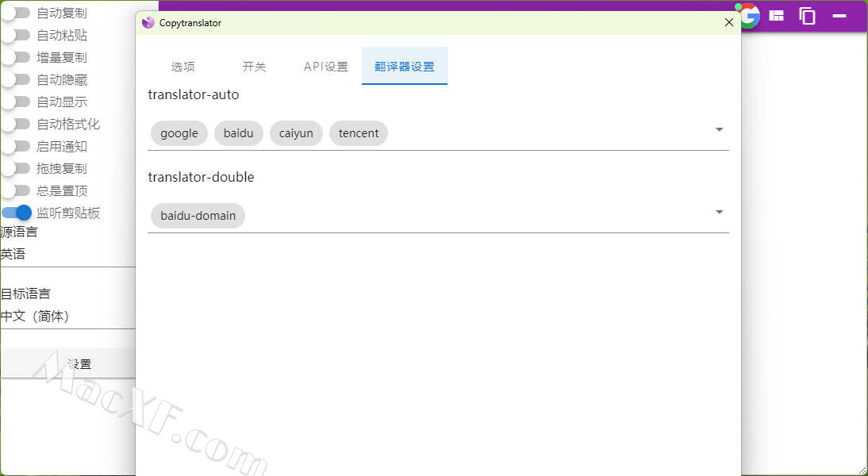Click the Copytranslator logo in dialog title
The width and height of the screenshot is (868, 476).
click(x=148, y=23)
